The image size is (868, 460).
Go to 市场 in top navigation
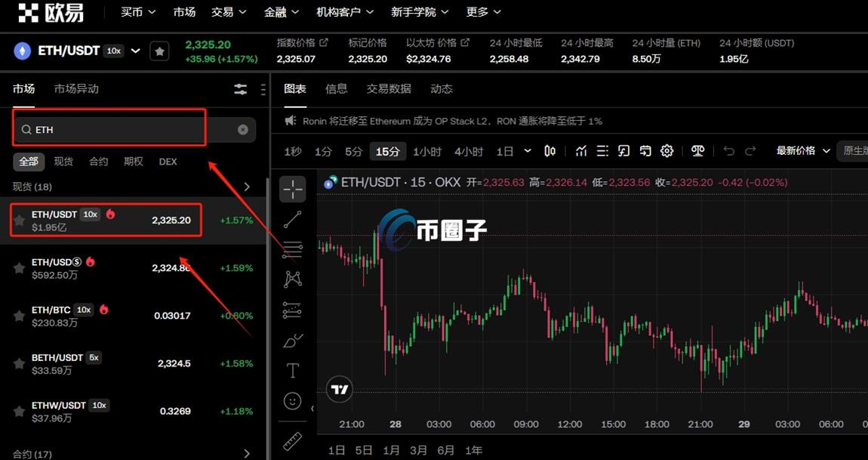(184, 11)
